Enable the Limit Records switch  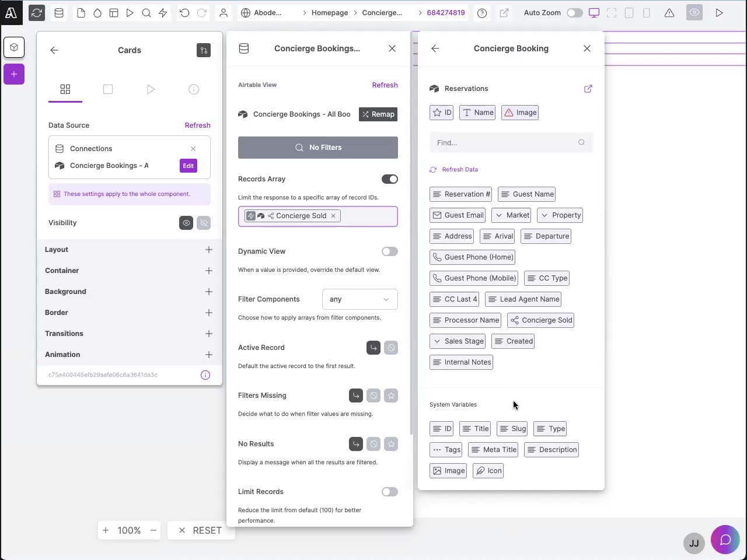(390, 492)
